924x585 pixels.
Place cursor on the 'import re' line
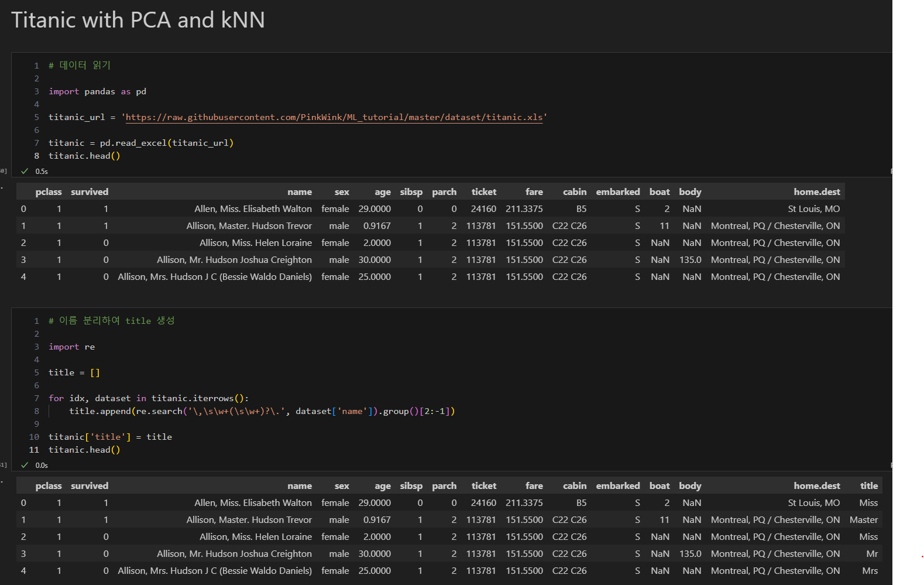[x=71, y=347]
